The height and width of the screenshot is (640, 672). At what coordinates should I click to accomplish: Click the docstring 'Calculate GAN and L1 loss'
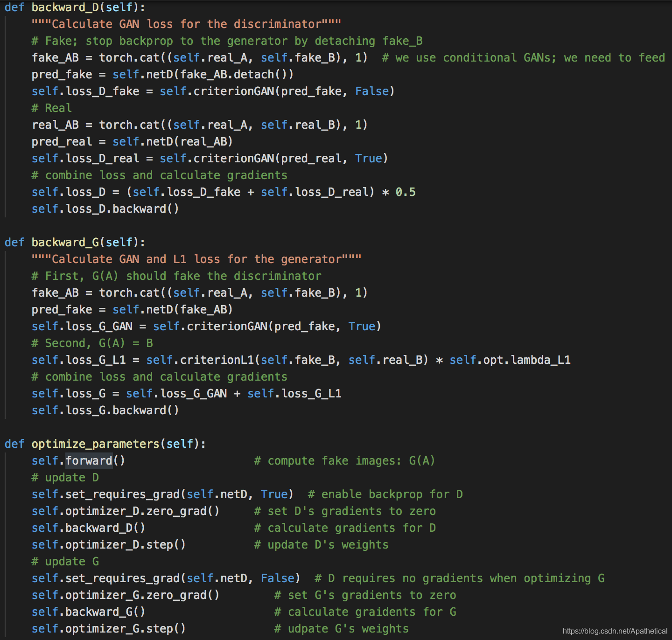[x=196, y=259]
